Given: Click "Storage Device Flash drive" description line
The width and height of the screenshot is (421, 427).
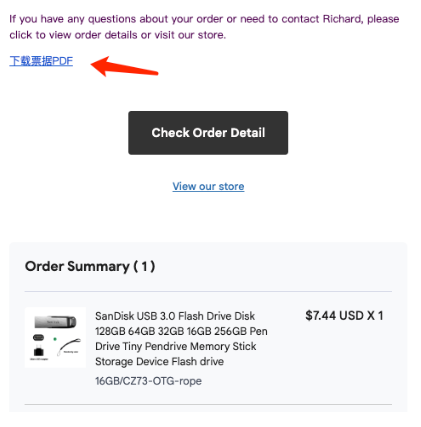Looking at the screenshot, I should pyautogui.click(x=159, y=362).
